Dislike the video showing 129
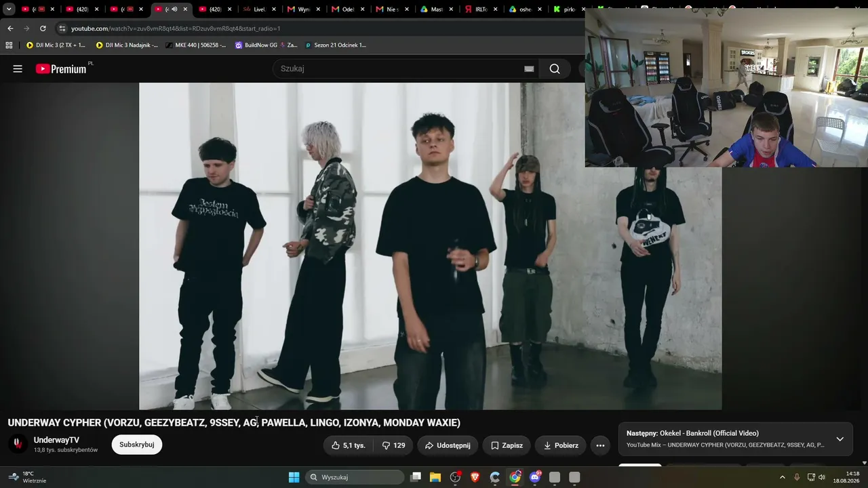This screenshot has width=868, height=488. pos(393,445)
